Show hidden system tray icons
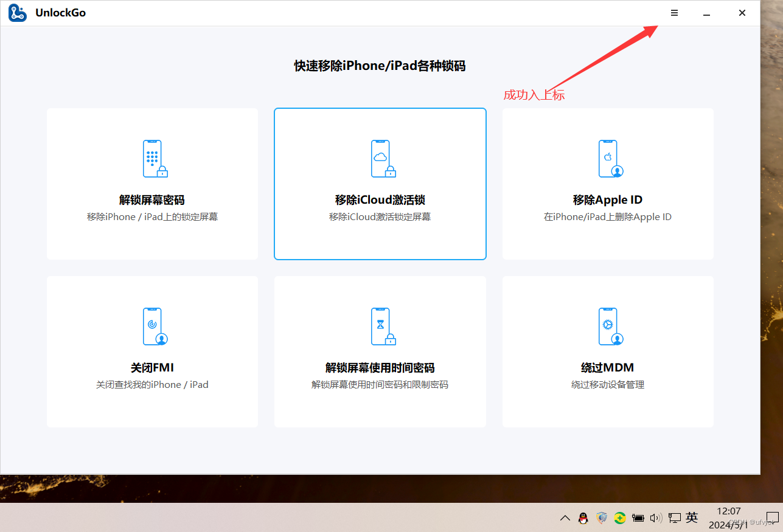This screenshot has height=532, width=783. 565,518
